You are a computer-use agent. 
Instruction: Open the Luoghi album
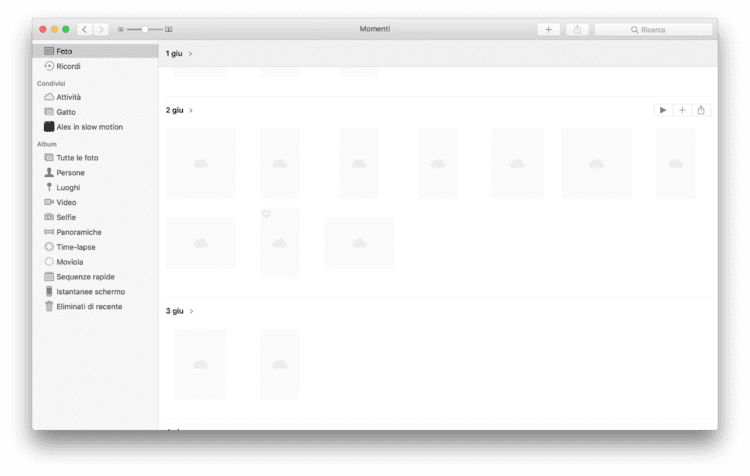coord(68,188)
